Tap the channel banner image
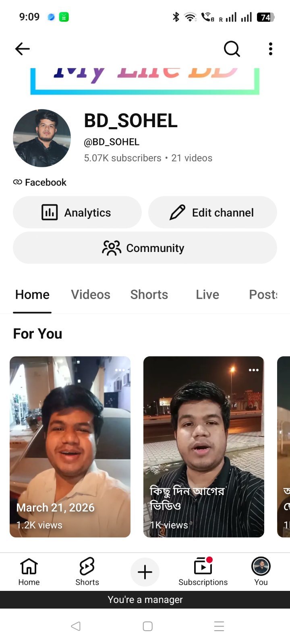Viewport: 290px width, 644px height. click(x=145, y=81)
